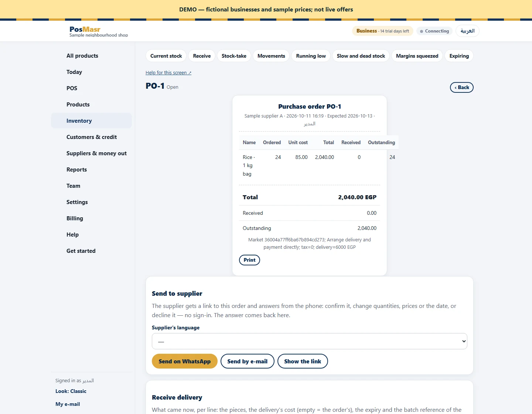Switch to the Current stock tab
The image size is (532, 414).
[x=166, y=56]
